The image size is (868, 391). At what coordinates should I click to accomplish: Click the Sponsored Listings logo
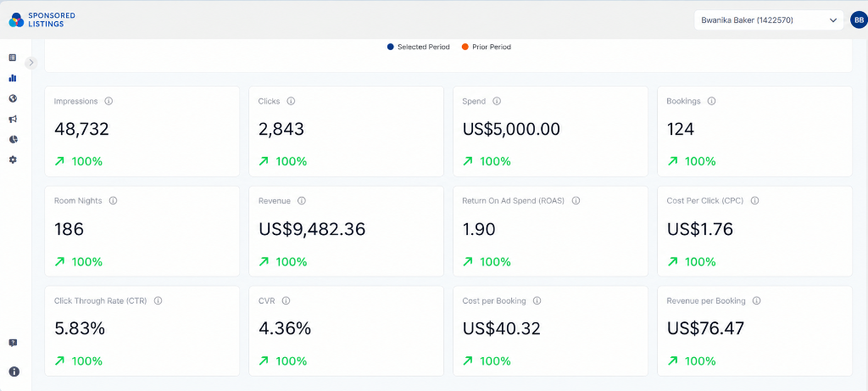[42, 20]
